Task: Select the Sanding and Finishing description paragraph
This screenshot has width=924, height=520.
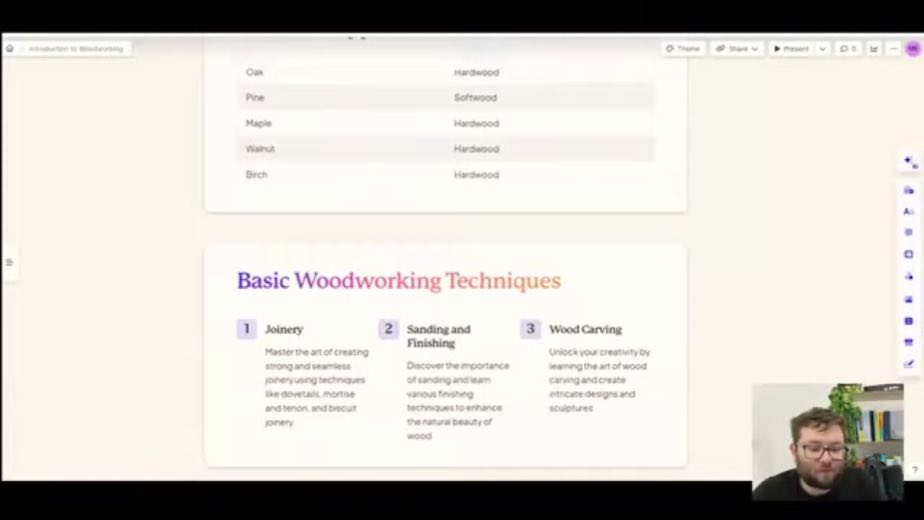Action: point(458,401)
